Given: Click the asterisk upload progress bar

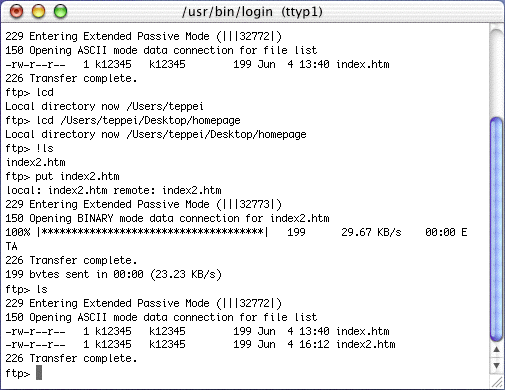Looking at the screenshot, I should [x=153, y=232].
